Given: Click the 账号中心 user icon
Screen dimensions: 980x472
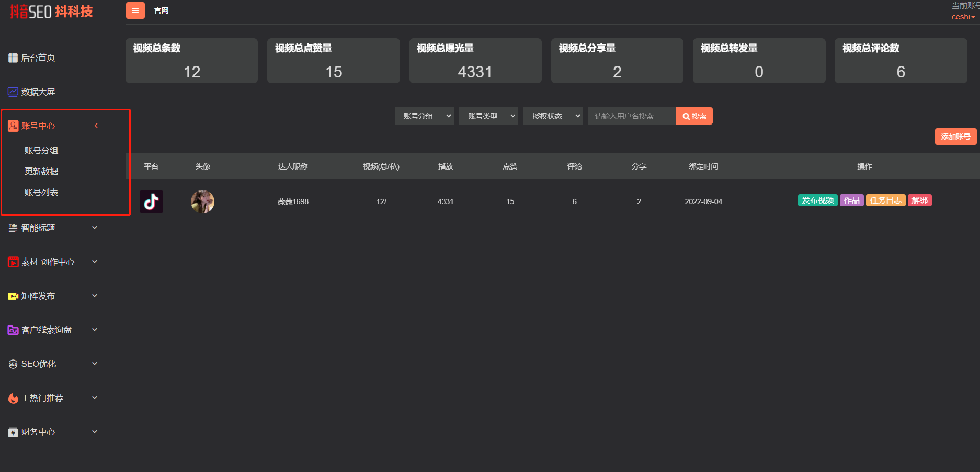Looking at the screenshot, I should [x=13, y=126].
